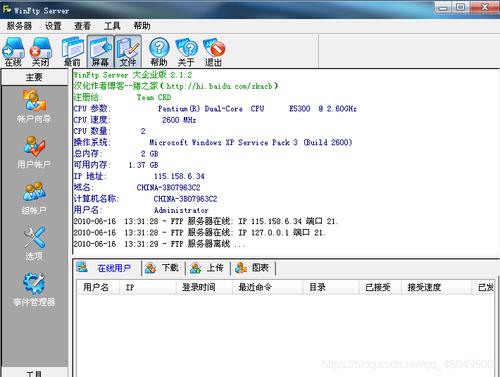Open 组帐户 group accounts in sidebar
The image size is (500, 377).
[x=34, y=198]
